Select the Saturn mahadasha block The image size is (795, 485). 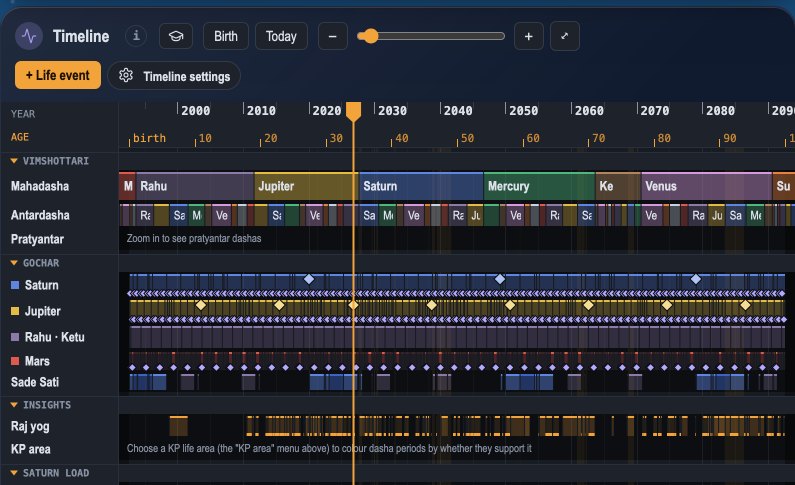click(421, 186)
